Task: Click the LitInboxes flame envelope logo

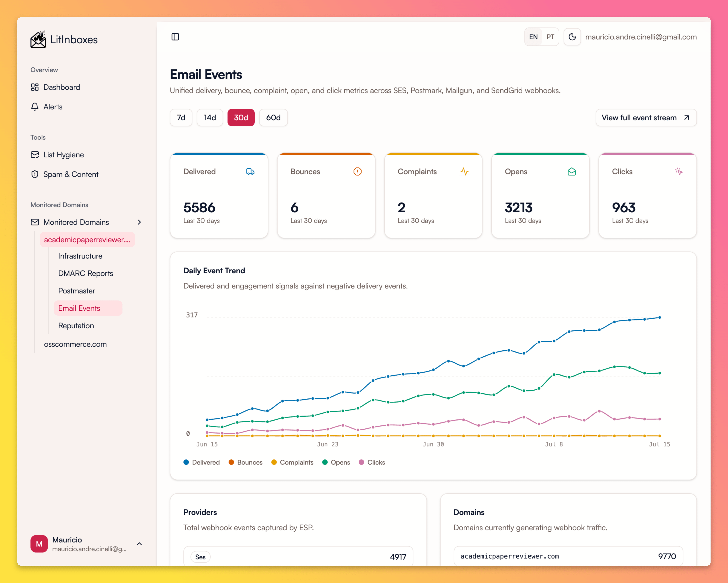Action: tap(38, 39)
